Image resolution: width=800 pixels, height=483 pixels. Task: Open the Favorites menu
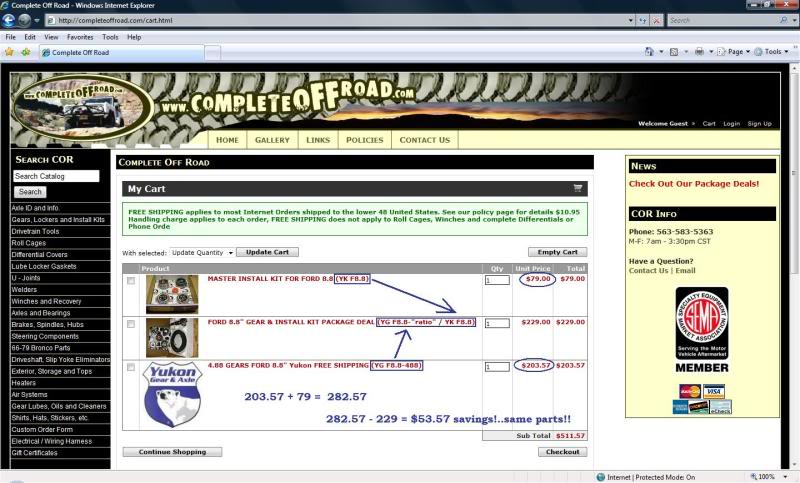click(80, 37)
